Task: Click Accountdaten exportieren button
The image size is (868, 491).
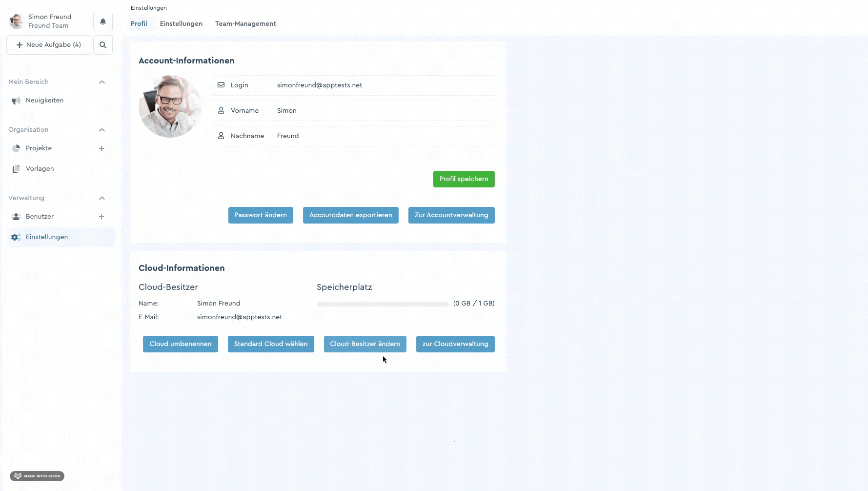Action: point(351,215)
